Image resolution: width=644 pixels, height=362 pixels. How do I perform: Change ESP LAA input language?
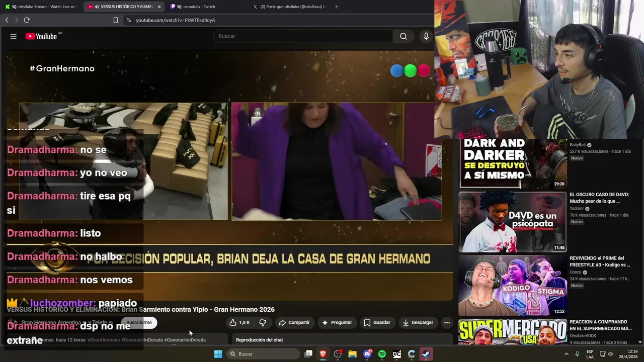[590, 354]
